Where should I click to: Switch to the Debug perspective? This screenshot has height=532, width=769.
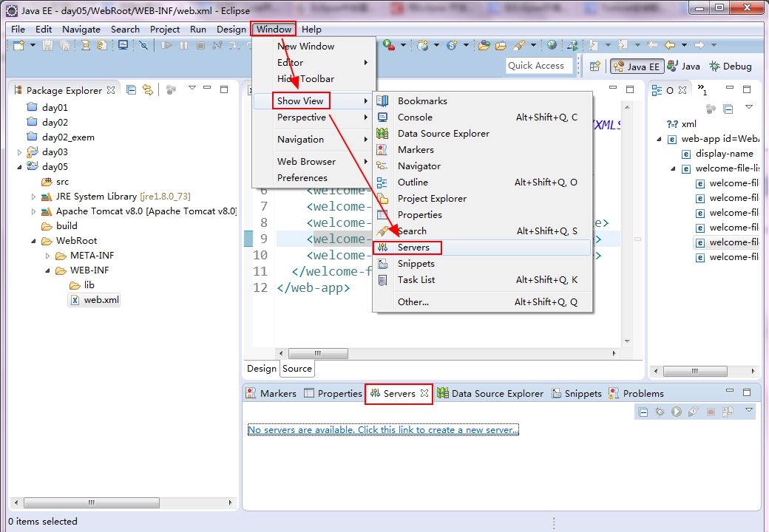coord(731,66)
